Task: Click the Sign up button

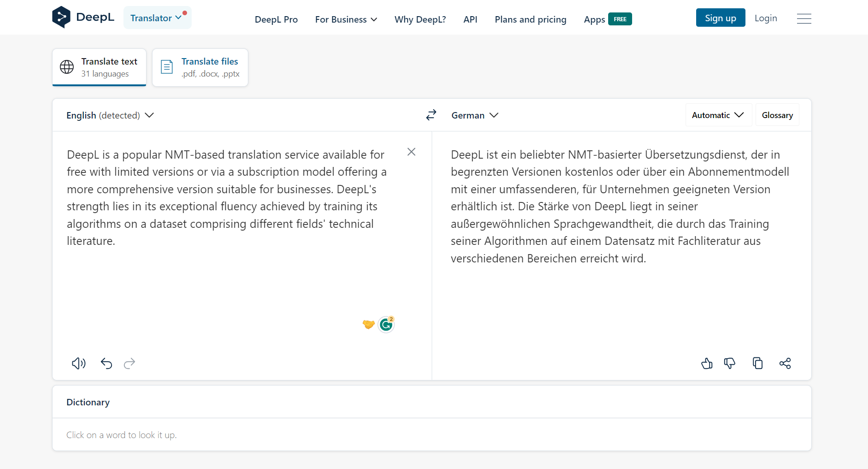Action: pos(721,18)
